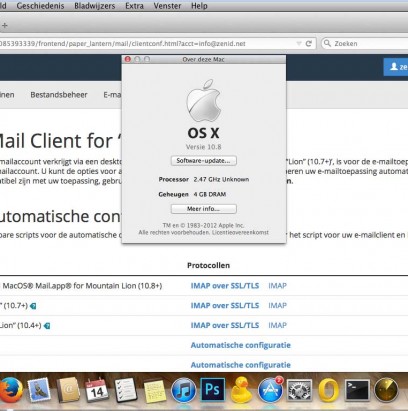The image size is (408, 411).
Task: Click the Software-update... button
Action: (x=204, y=161)
